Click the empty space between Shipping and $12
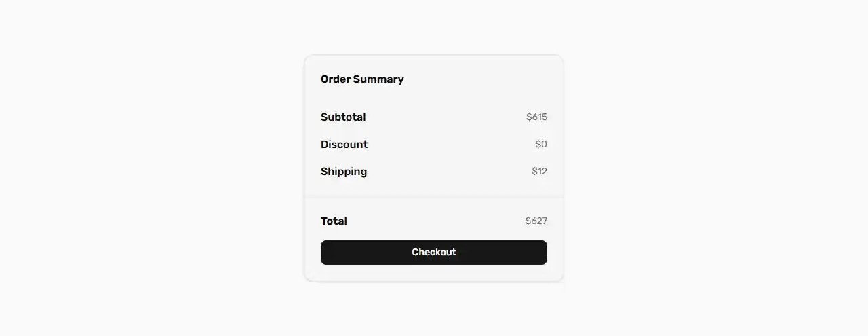The width and height of the screenshot is (868, 336). click(448, 172)
